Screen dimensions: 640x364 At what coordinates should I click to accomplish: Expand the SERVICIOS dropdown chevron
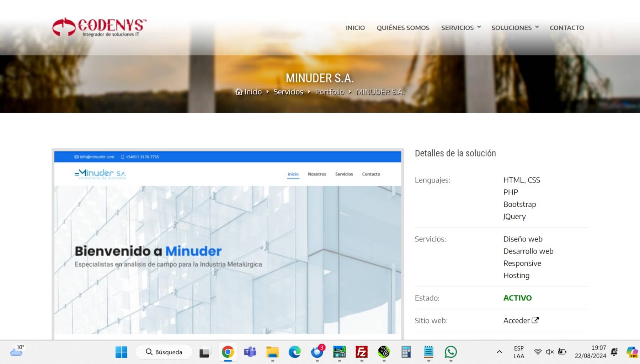(x=479, y=27)
